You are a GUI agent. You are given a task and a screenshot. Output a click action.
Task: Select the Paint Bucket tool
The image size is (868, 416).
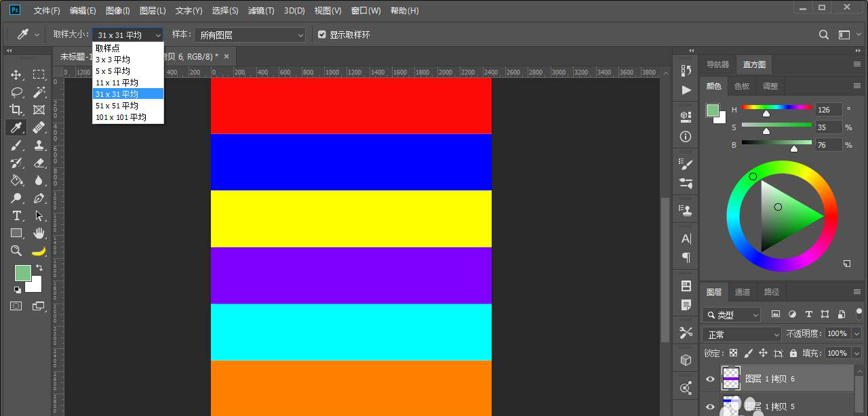pyautogui.click(x=16, y=180)
